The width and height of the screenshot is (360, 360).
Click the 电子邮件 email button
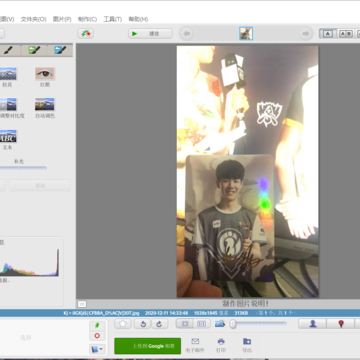pyautogui.click(x=195, y=345)
